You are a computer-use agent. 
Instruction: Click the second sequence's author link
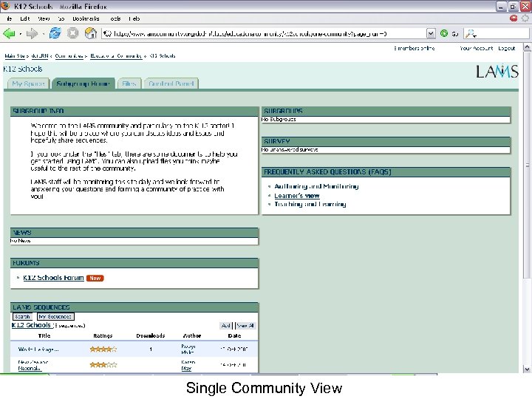click(x=188, y=365)
